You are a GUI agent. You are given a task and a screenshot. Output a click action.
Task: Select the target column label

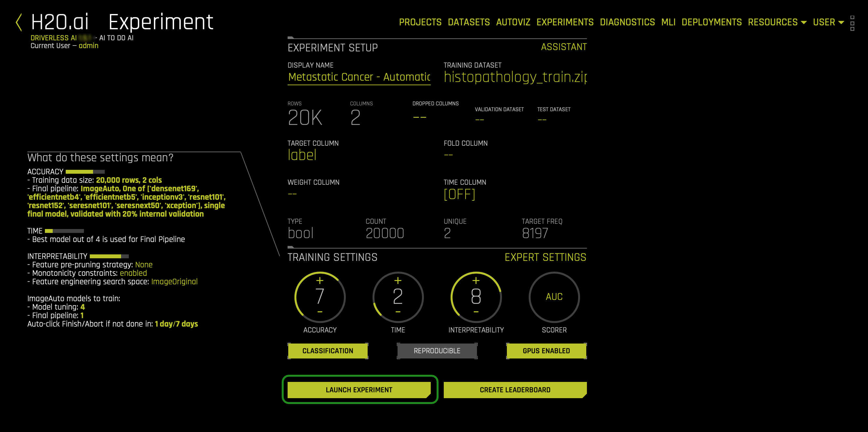coord(302,155)
